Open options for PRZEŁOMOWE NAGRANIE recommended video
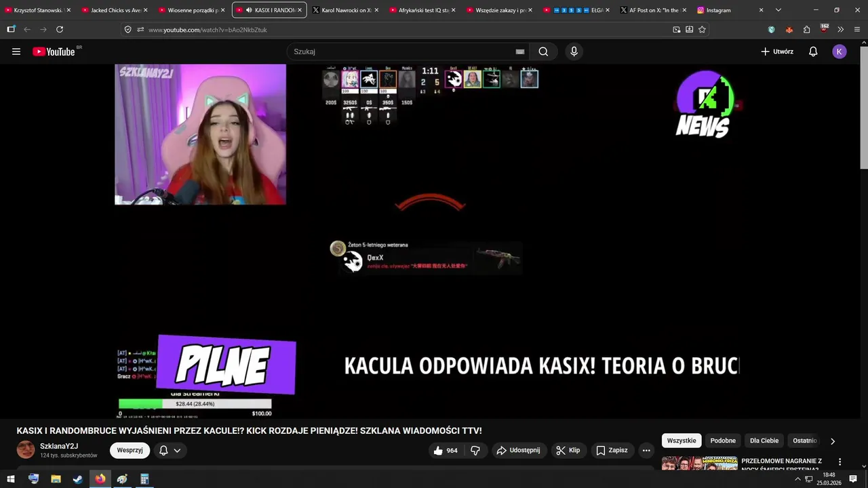 [x=840, y=462]
